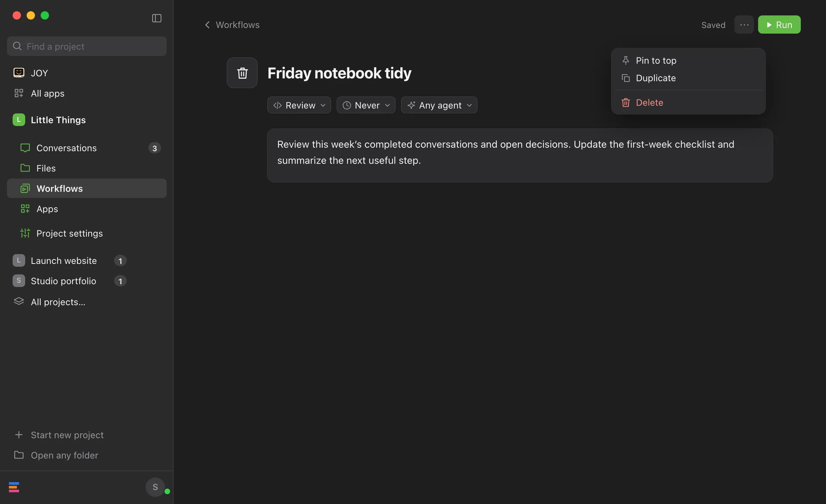
Task: Click the Saved status text
Action: (x=713, y=25)
